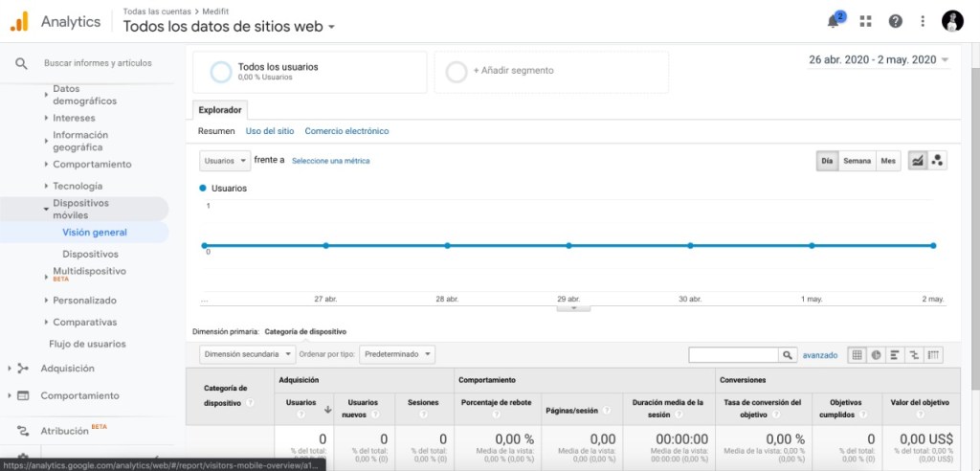Set the graph interval to Semana
This screenshot has width=980, height=471.
pyautogui.click(x=857, y=161)
